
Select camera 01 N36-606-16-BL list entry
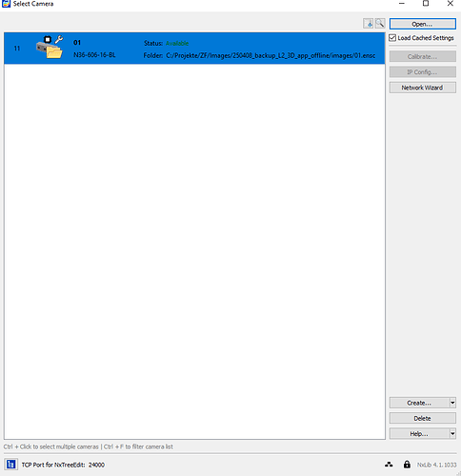click(x=194, y=49)
